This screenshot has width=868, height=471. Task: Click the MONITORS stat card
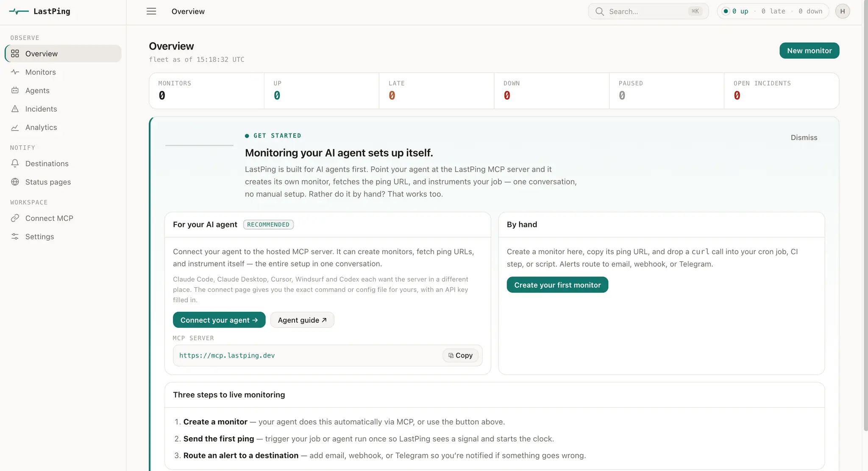tap(207, 91)
